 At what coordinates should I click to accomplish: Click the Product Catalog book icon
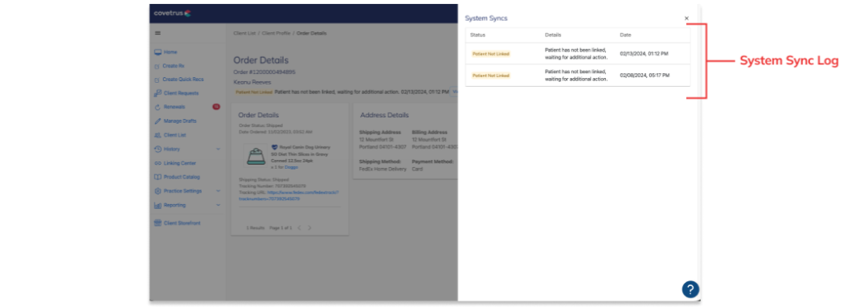coord(158,177)
